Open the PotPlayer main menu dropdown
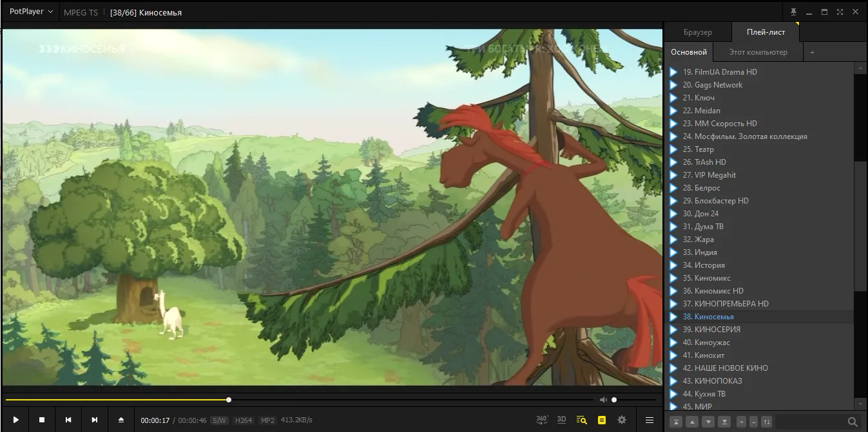 pyautogui.click(x=31, y=12)
